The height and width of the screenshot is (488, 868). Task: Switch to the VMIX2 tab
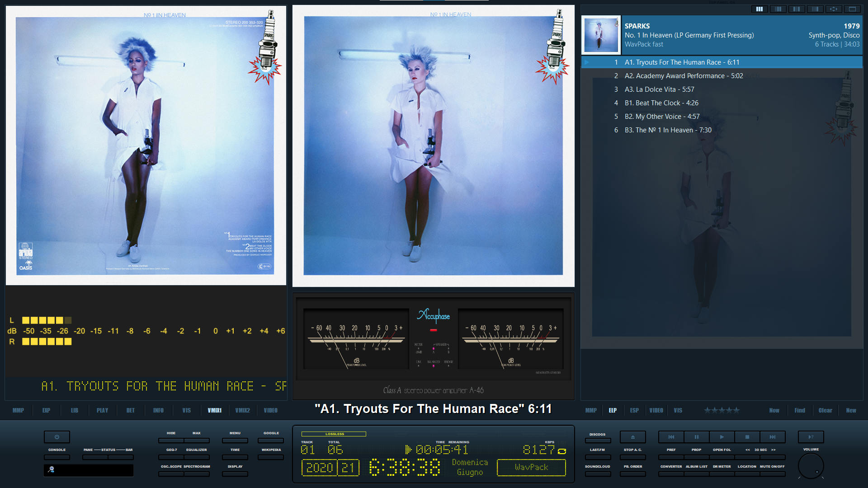point(242,410)
